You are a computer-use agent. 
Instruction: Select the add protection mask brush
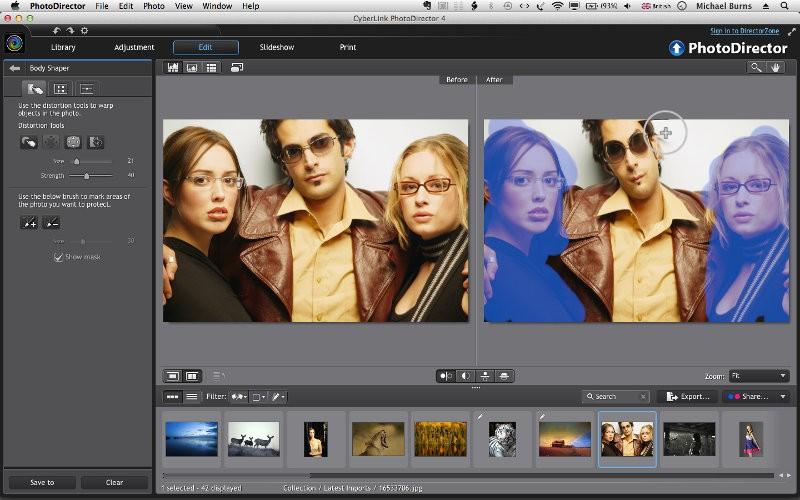(x=29, y=223)
